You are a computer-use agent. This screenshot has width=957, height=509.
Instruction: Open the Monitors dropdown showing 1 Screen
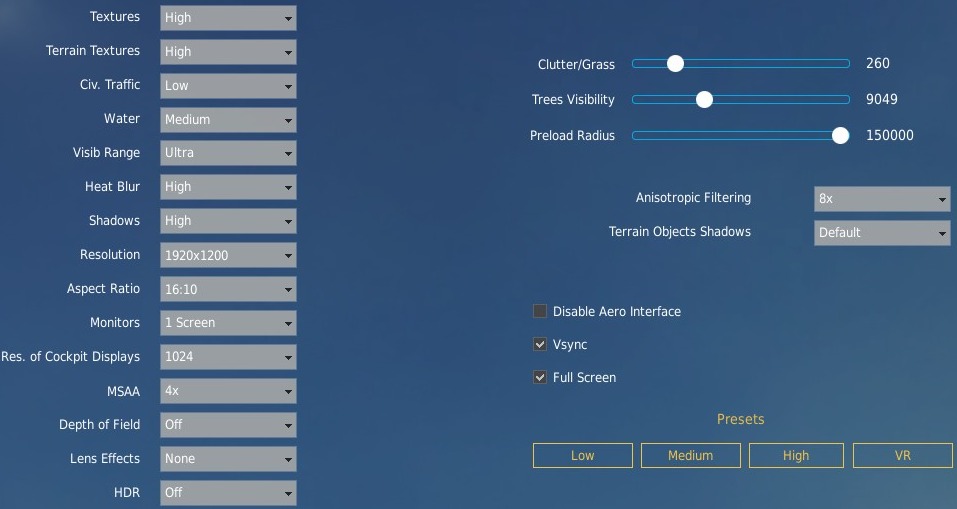[228, 323]
